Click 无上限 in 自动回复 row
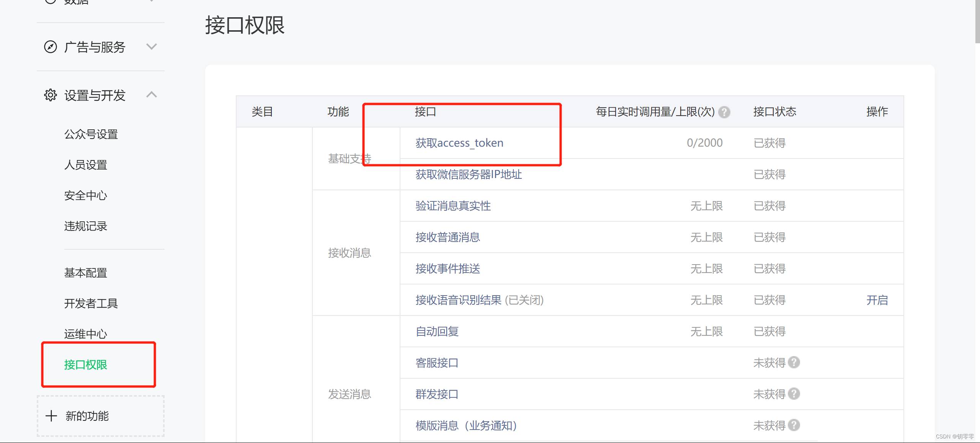 (x=707, y=332)
